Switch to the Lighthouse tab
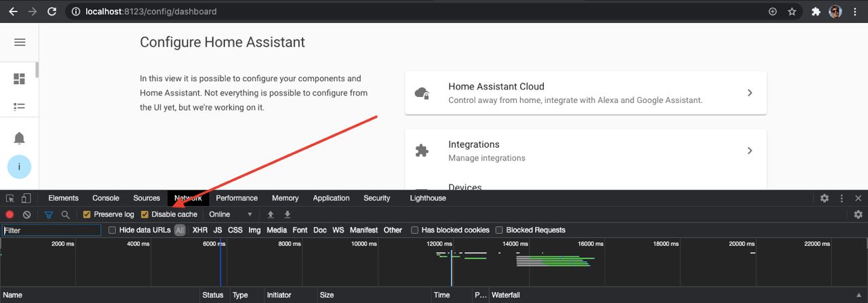Image resolution: width=868 pixels, height=303 pixels. pos(428,198)
